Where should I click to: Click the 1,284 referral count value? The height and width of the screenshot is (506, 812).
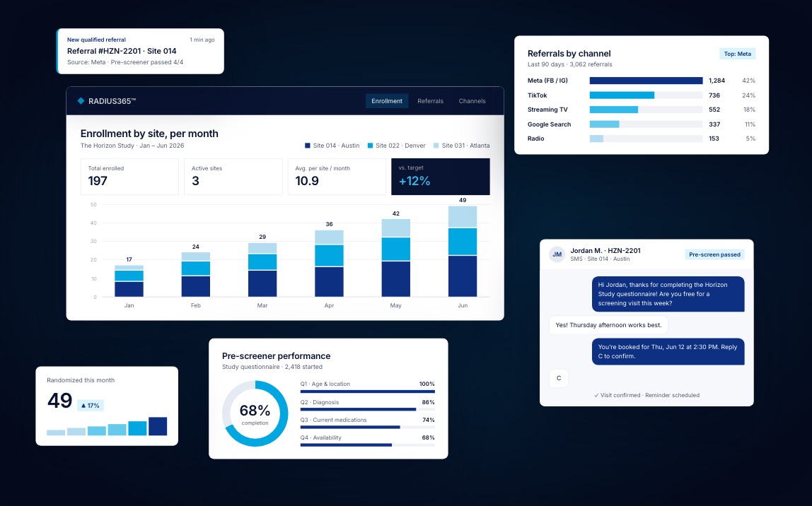[x=717, y=81]
